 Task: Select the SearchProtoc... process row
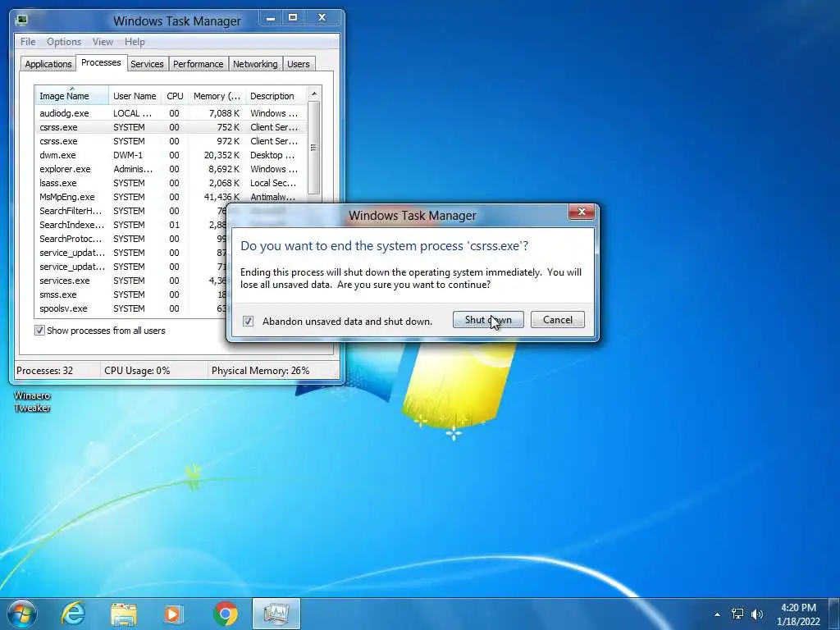pyautogui.click(x=131, y=239)
